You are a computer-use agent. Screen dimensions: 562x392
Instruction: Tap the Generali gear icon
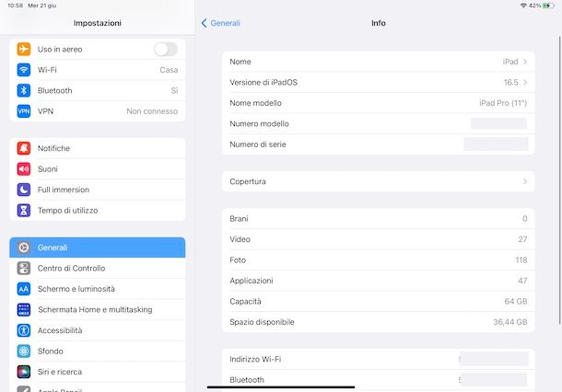pyautogui.click(x=24, y=248)
